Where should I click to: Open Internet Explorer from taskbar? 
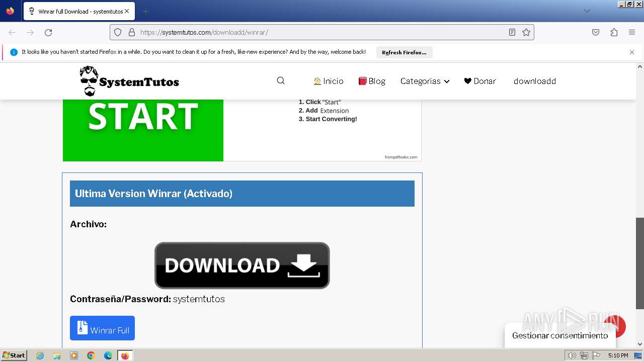point(40,355)
